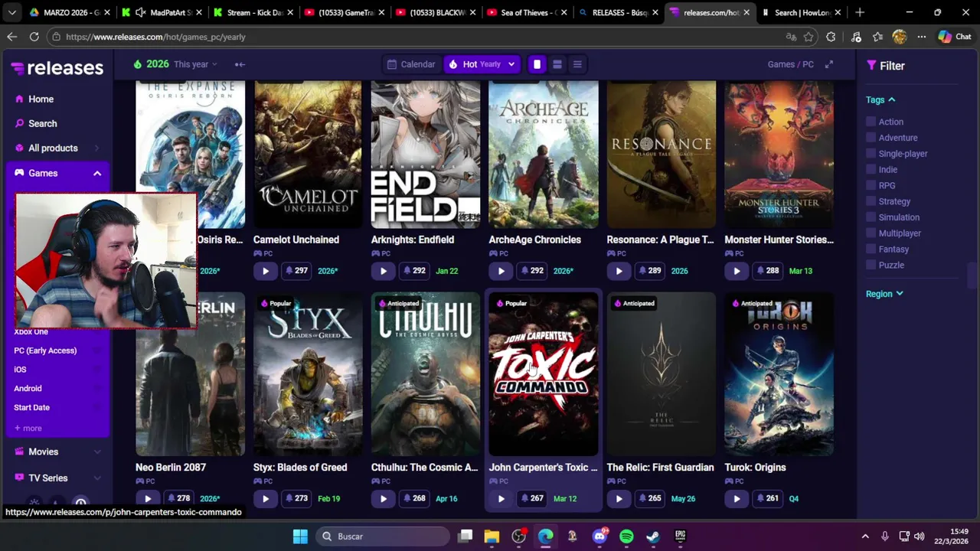Select the Android platform
The height and width of the screenshot is (551, 980).
click(28, 389)
